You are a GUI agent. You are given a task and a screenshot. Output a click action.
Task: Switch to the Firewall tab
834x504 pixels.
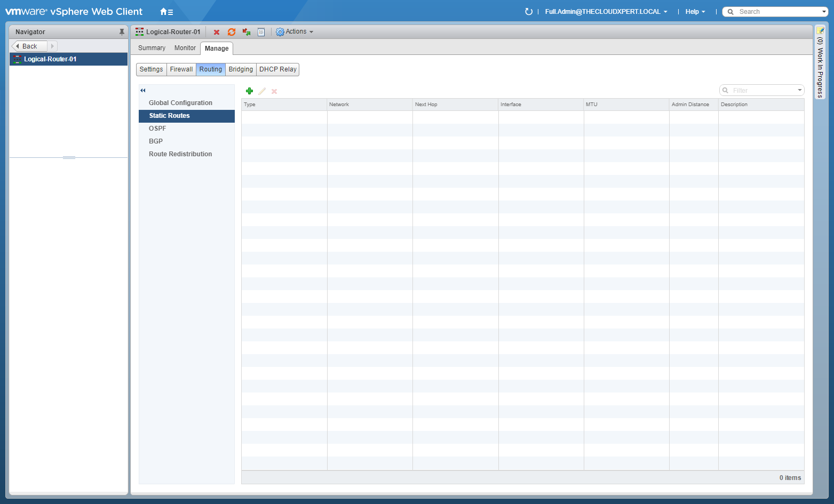click(181, 69)
